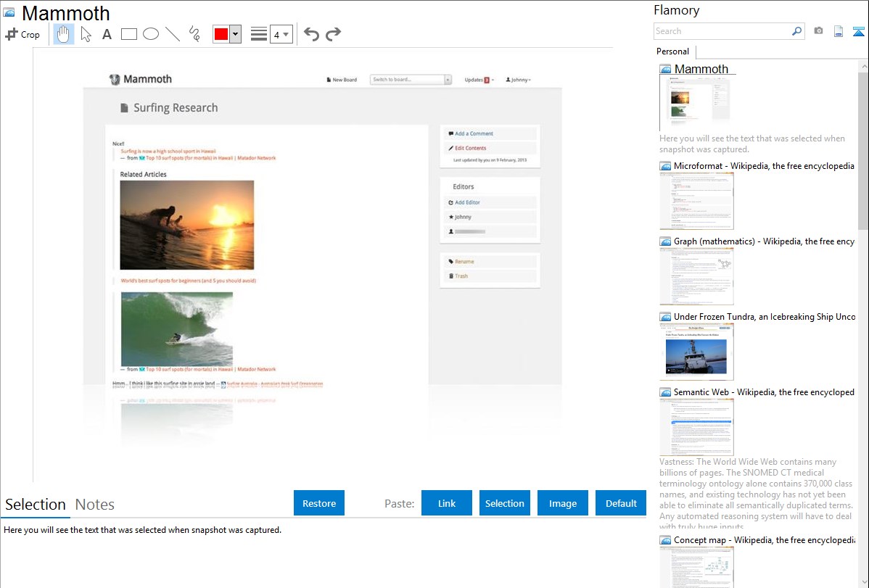The image size is (869, 588).
Task: Choose the arrow pointer tool
Action: coord(86,34)
